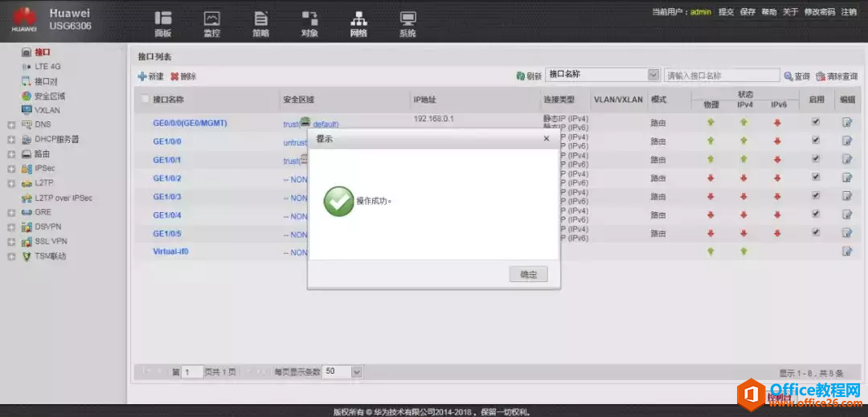Open the Virtual-if0 interface name link
868x417 pixels.
point(171,251)
